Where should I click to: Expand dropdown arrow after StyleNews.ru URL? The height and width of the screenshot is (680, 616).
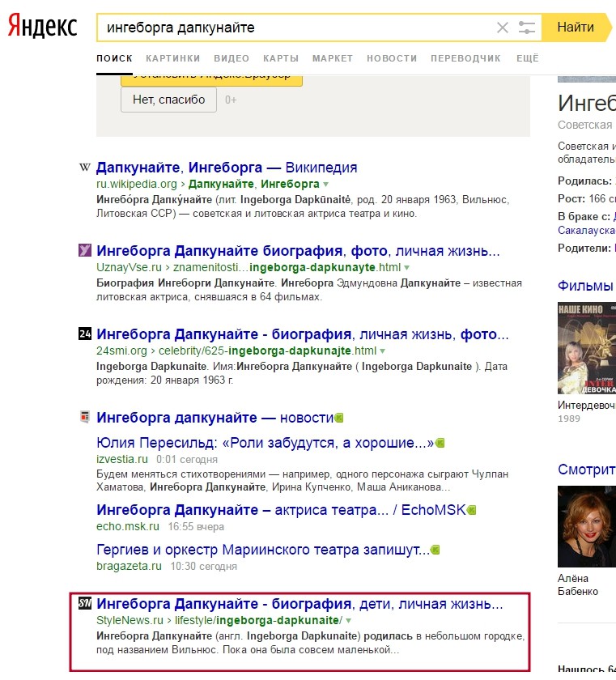[349, 621]
